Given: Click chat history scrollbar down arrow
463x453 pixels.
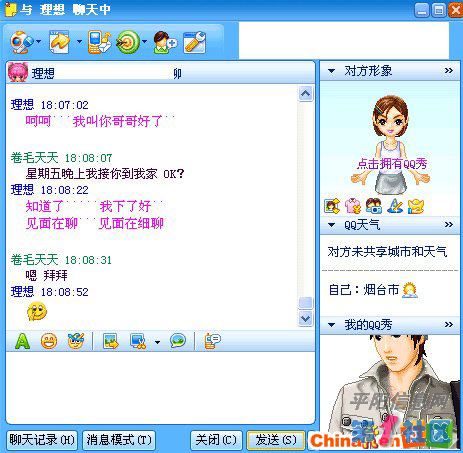Looking at the screenshot, I should (x=305, y=319).
